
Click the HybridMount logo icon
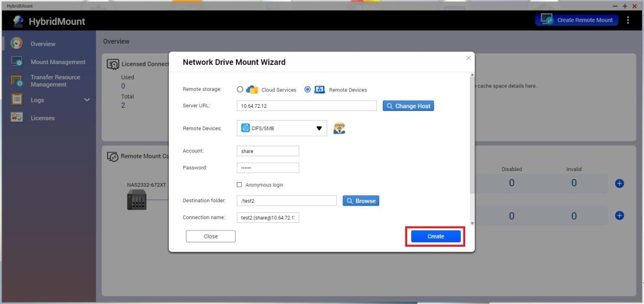pos(18,21)
